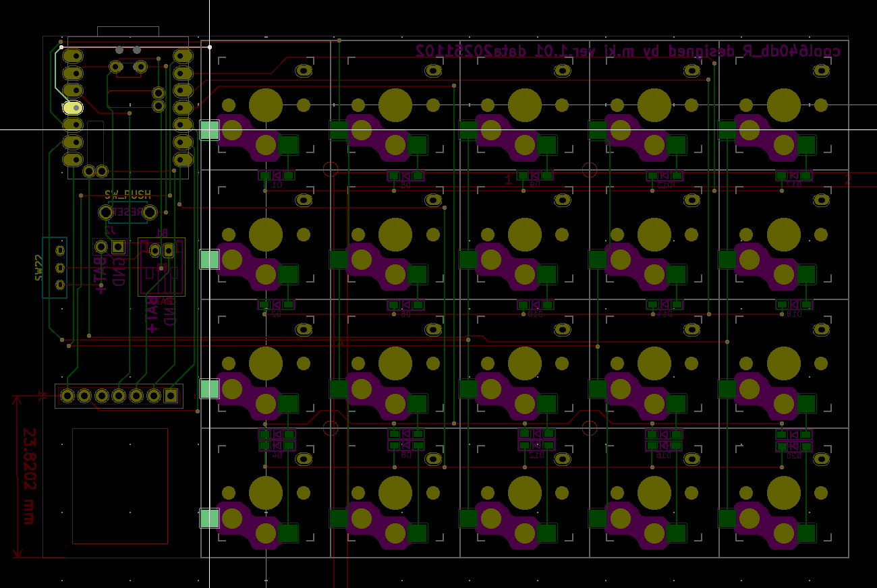Select the square pad of the 7-pin header
The height and width of the screenshot is (588, 877).
click(x=171, y=396)
